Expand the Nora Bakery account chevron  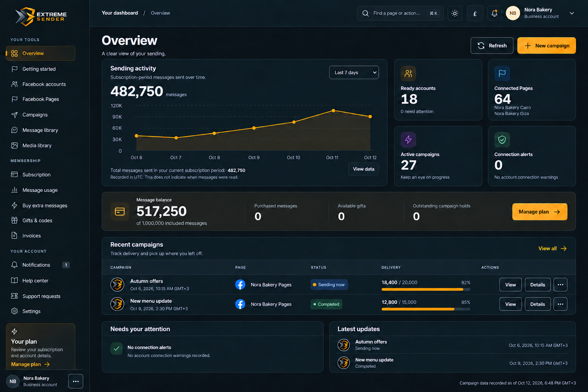pos(572,13)
